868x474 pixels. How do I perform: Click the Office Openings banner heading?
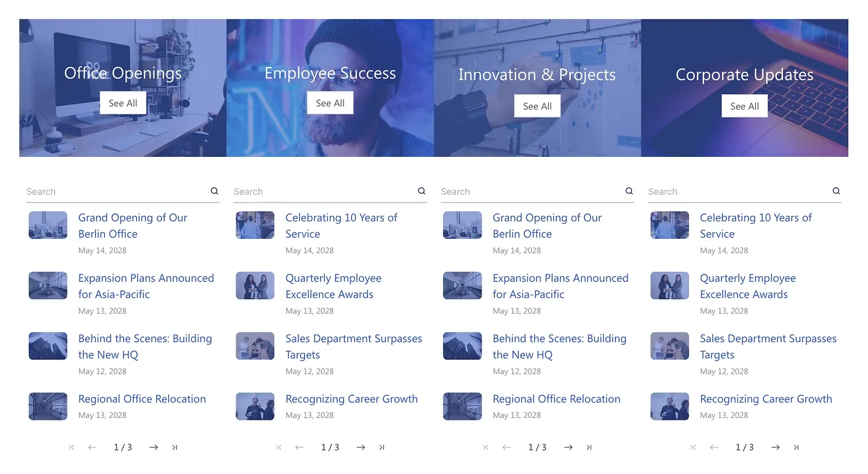tap(123, 73)
